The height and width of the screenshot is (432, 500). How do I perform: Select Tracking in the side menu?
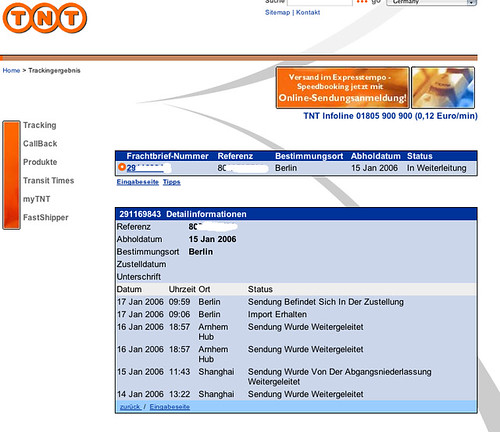tap(40, 125)
